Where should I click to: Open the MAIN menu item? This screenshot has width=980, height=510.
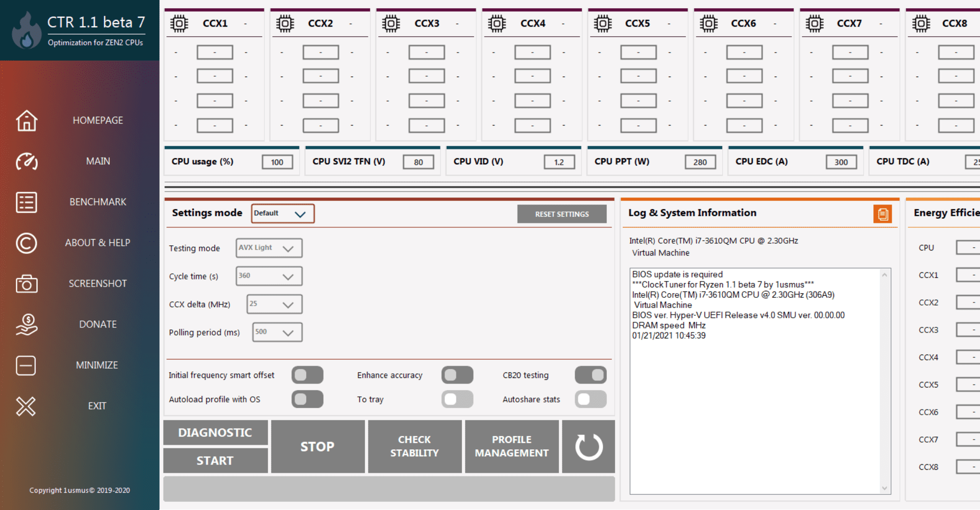pos(97,161)
